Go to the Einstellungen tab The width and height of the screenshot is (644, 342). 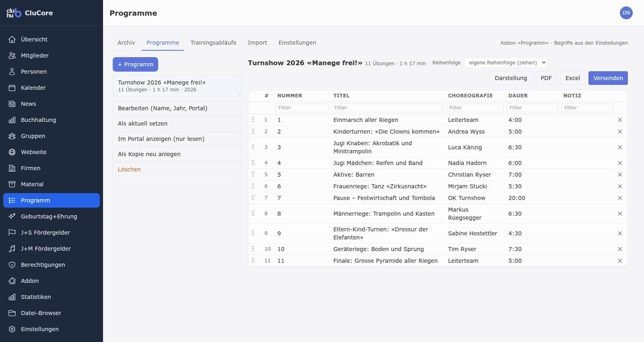(297, 43)
